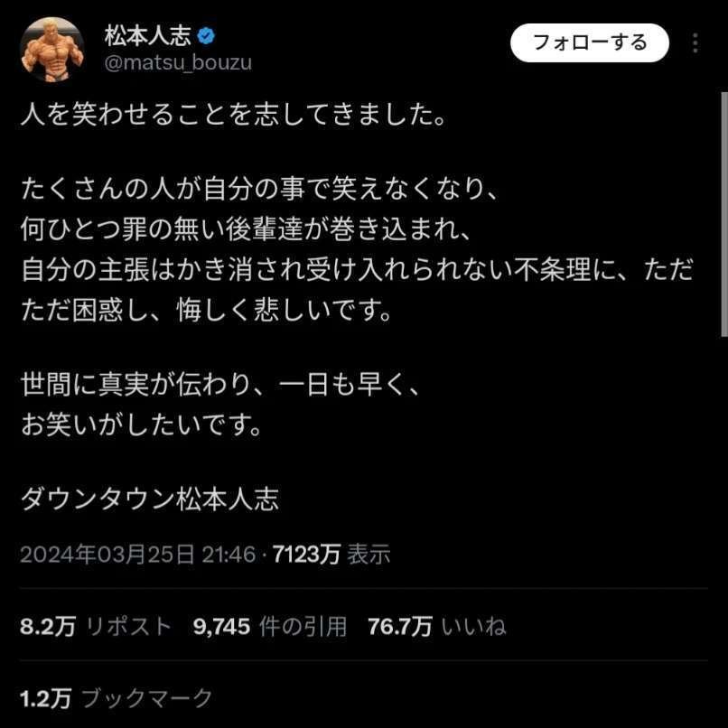Click the 7123万 表示 view count
The width and height of the screenshot is (728, 728).
point(331,554)
